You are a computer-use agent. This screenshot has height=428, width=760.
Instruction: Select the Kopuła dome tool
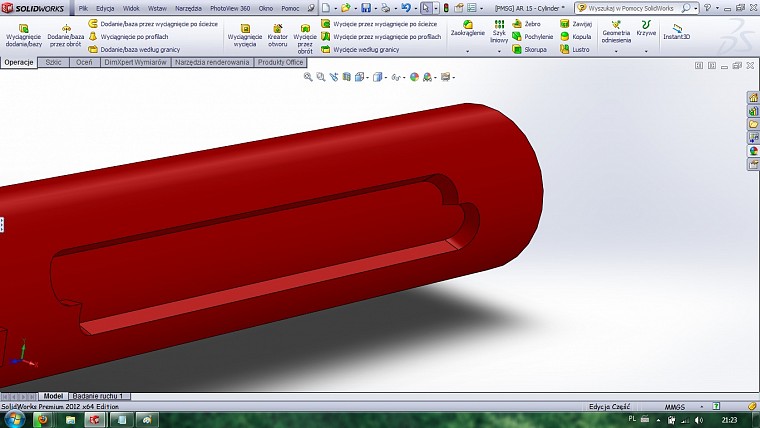pos(575,36)
